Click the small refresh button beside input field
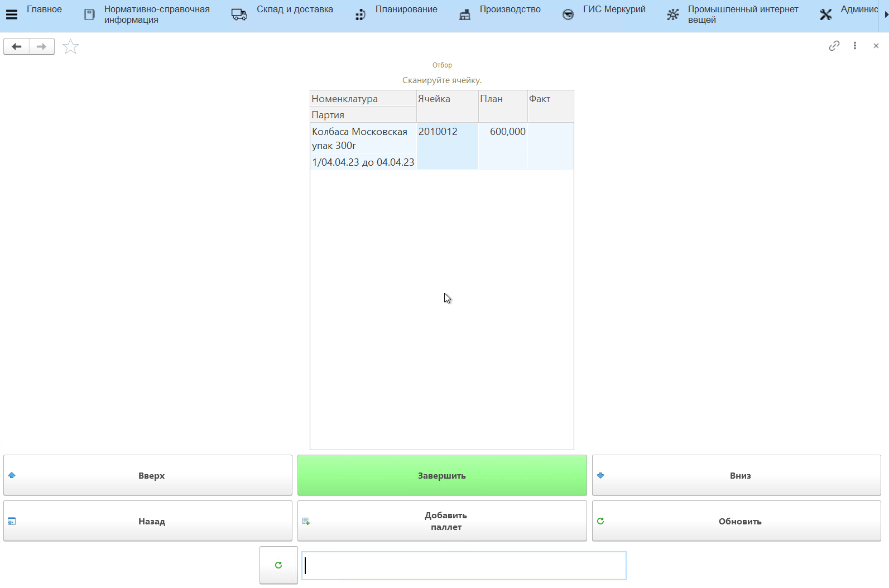Screen dimensions: 889x588 click(278, 565)
